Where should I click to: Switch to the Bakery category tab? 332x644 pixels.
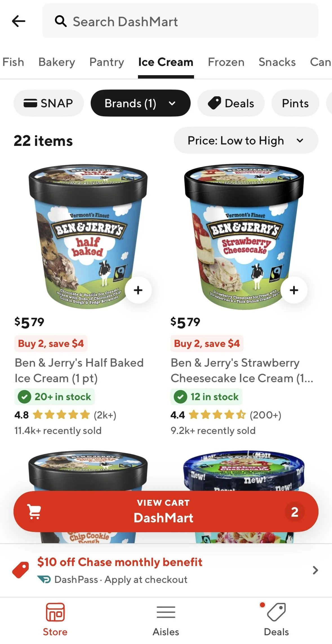pos(57,62)
